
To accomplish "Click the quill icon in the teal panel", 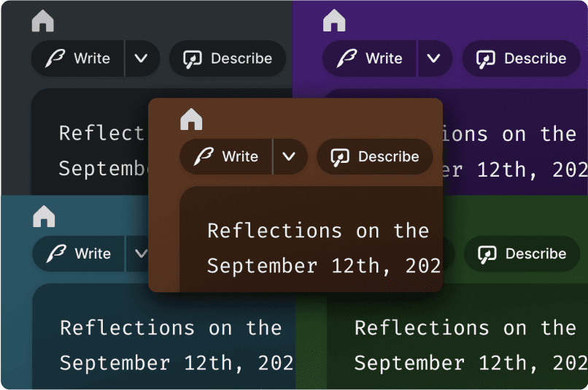I will (x=56, y=253).
